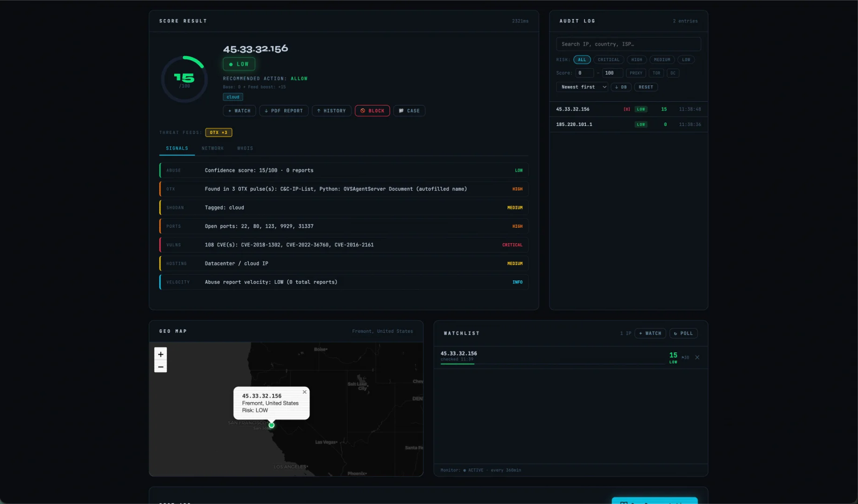Zoom out on the geo map
The image size is (858, 504).
point(161,367)
